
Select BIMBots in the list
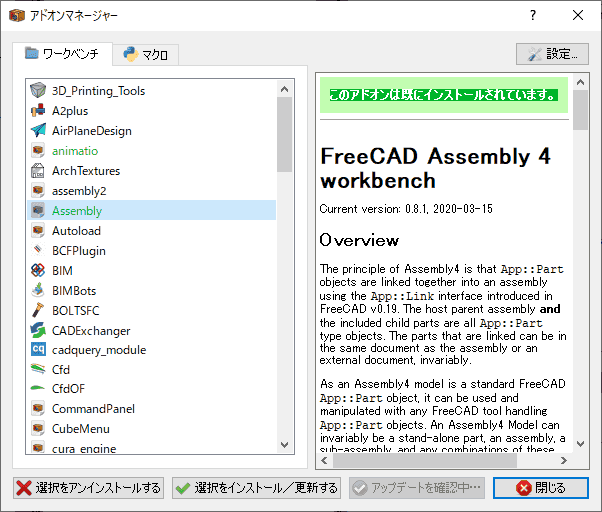(152, 290)
